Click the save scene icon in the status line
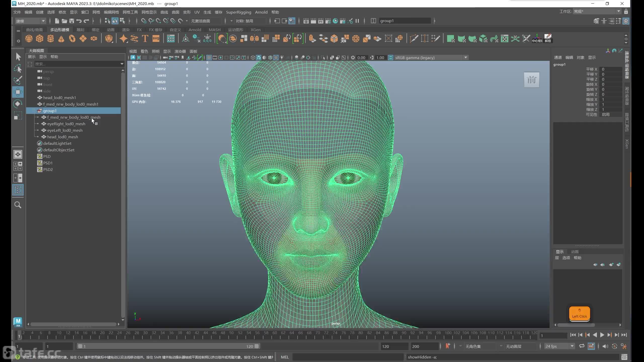Image resolution: width=644 pixels, height=362 pixels. coord(72,21)
